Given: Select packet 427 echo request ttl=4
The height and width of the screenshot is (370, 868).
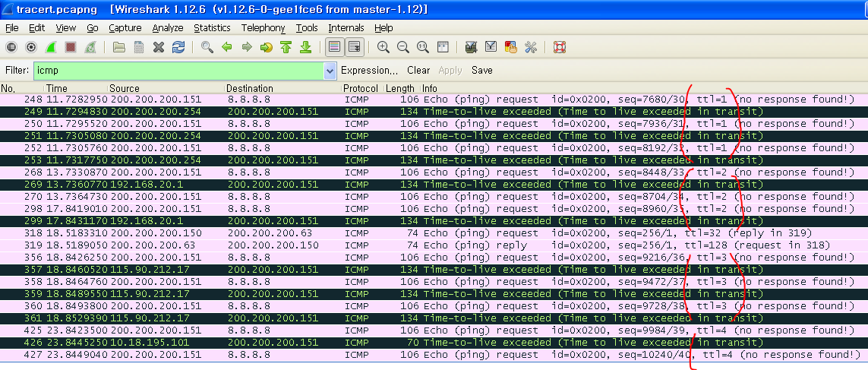Looking at the screenshot, I should point(434,355).
